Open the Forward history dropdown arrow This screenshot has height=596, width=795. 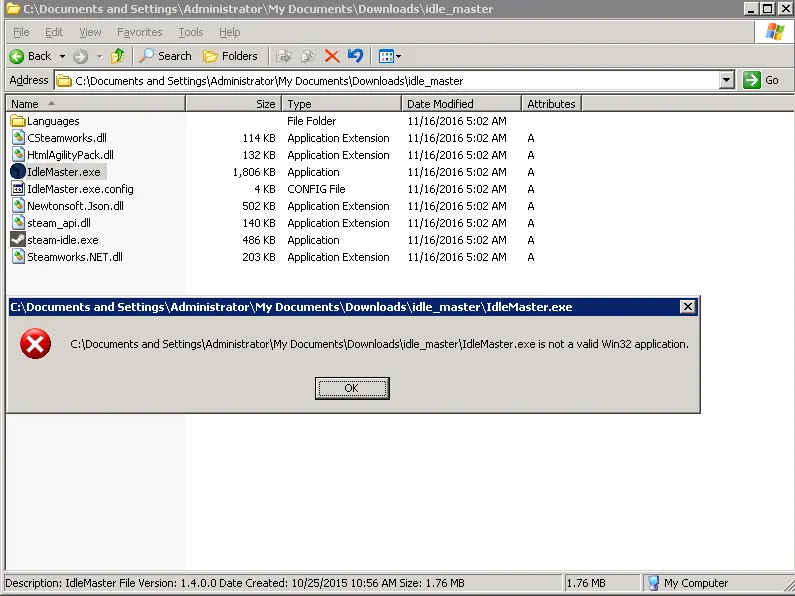pyautogui.click(x=99, y=56)
